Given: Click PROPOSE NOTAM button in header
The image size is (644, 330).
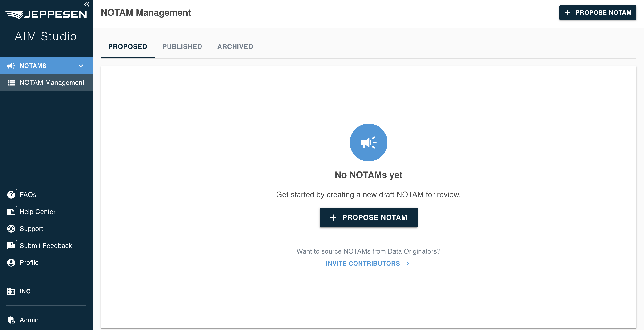Looking at the screenshot, I should pos(597,13).
